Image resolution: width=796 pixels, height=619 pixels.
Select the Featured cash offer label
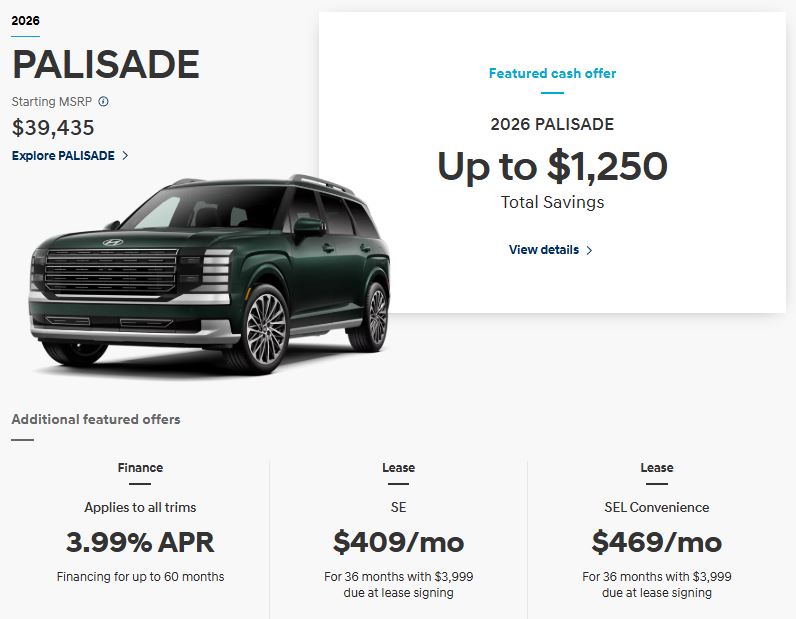(552, 74)
